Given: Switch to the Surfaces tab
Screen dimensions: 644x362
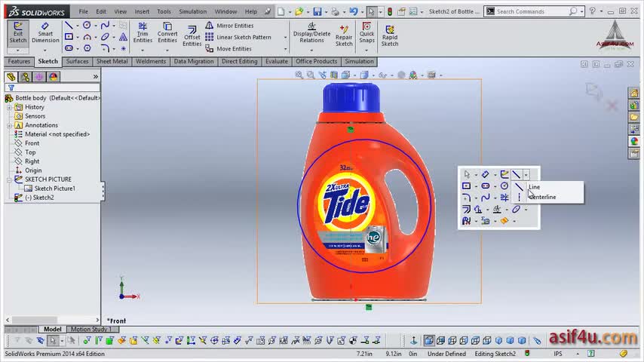Looking at the screenshot, I should tap(77, 61).
